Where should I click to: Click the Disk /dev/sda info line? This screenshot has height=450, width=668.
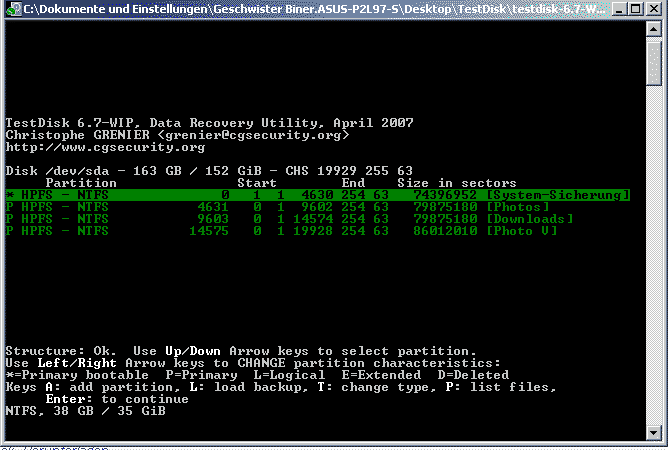209,171
